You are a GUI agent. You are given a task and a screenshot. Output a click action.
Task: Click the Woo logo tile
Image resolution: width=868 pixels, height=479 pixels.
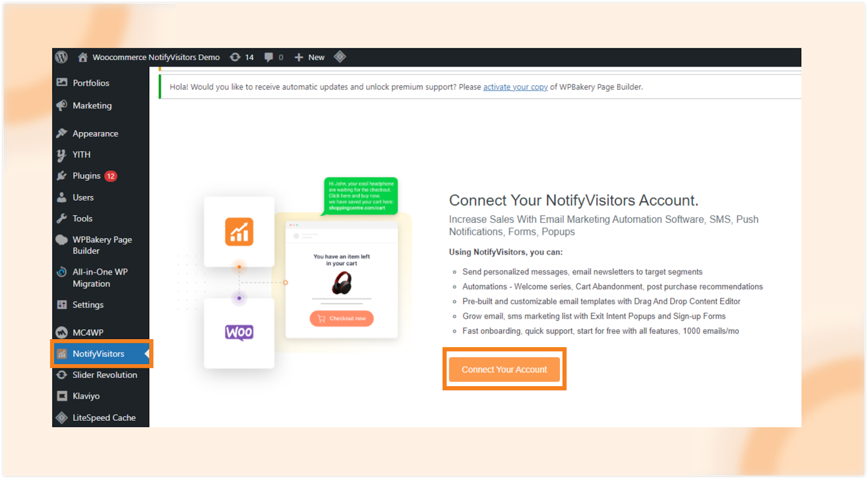pos(239,333)
